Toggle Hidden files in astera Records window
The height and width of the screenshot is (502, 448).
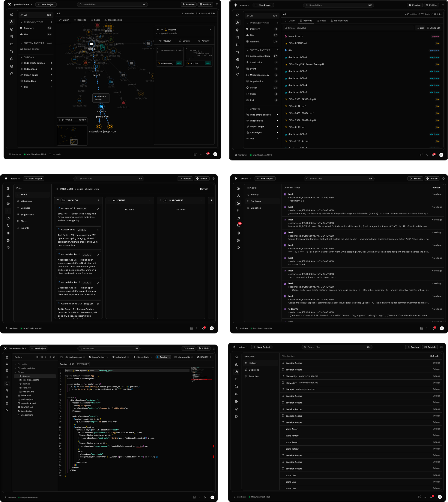point(262,121)
